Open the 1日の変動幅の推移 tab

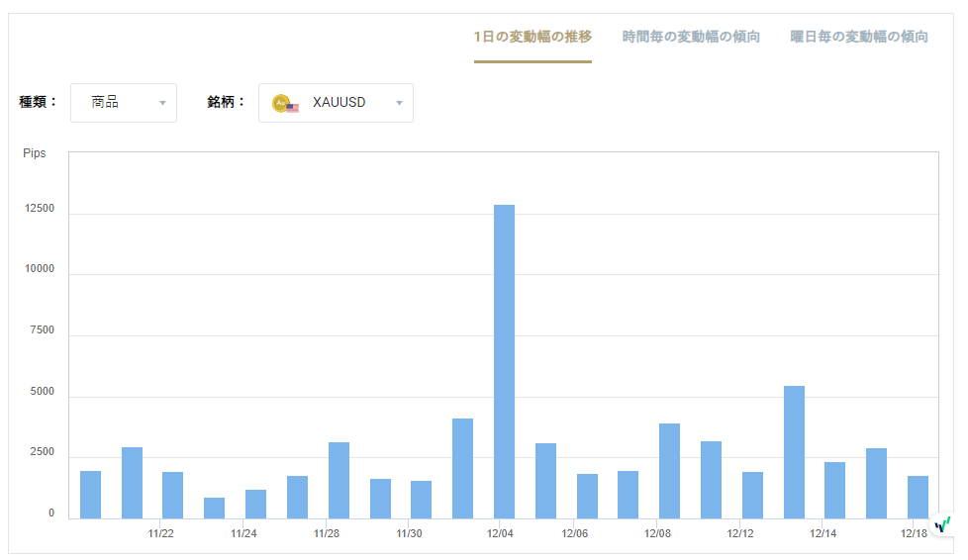click(x=532, y=37)
